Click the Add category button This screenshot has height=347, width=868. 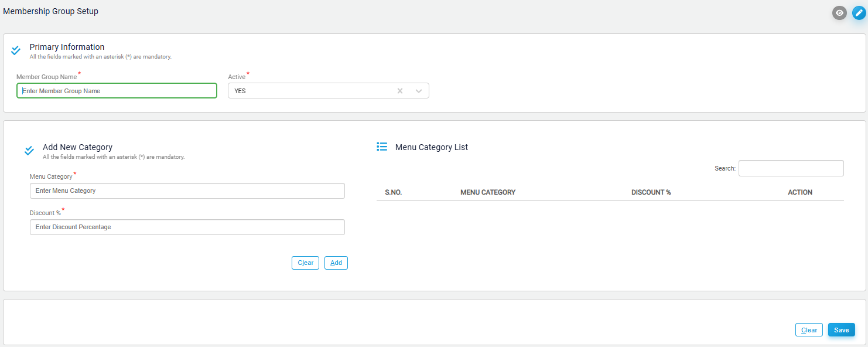(336, 263)
